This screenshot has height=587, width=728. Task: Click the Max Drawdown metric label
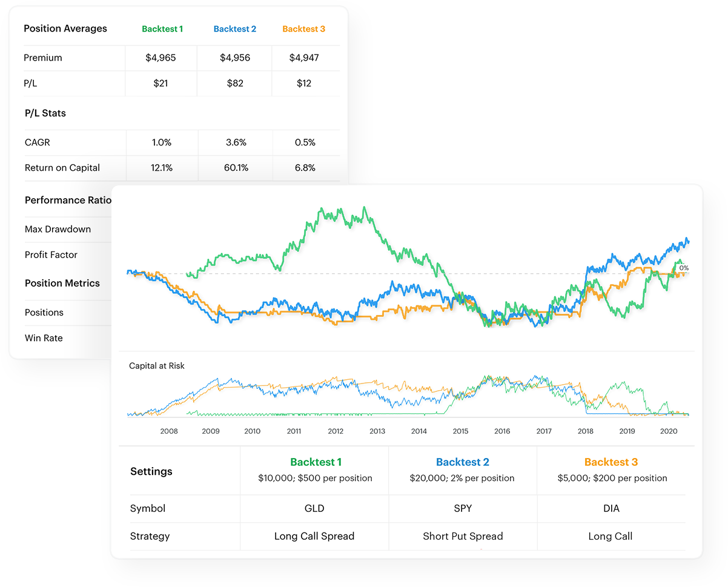[x=58, y=230]
